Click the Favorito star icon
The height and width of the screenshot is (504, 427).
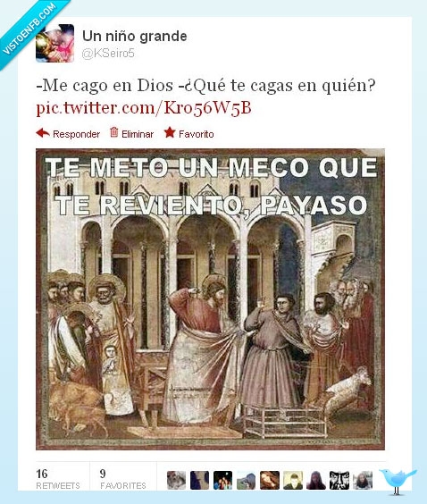pyautogui.click(x=170, y=132)
